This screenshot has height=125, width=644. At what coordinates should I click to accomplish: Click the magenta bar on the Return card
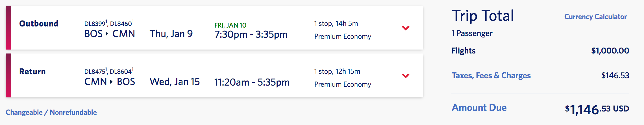[x=8, y=75]
